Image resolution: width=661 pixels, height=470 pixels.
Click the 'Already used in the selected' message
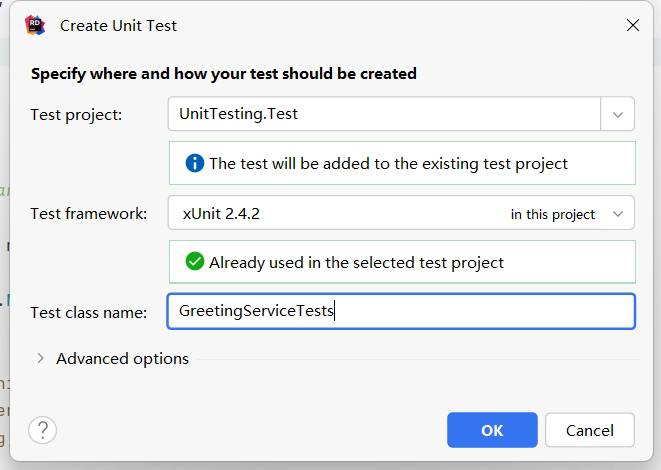point(356,262)
